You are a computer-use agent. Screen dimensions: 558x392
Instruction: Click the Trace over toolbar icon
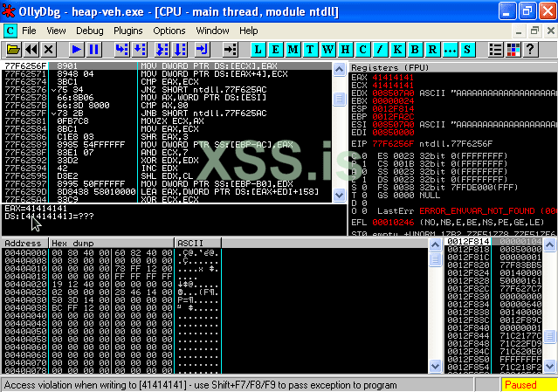point(180,50)
